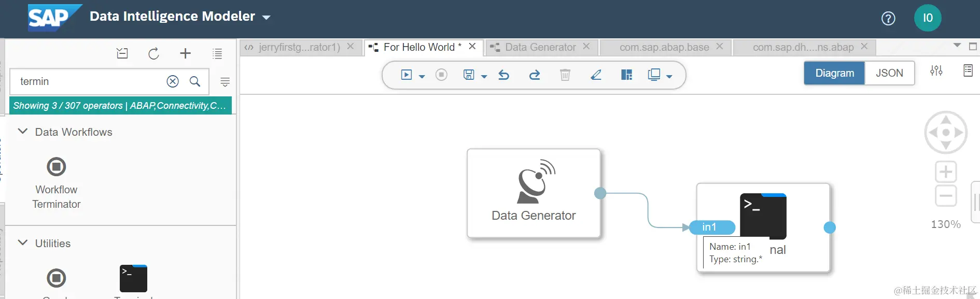This screenshot has width=980, height=299.
Task: Switch to the com.sap.abap.base tab
Action: pyautogui.click(x=664, y=47)
